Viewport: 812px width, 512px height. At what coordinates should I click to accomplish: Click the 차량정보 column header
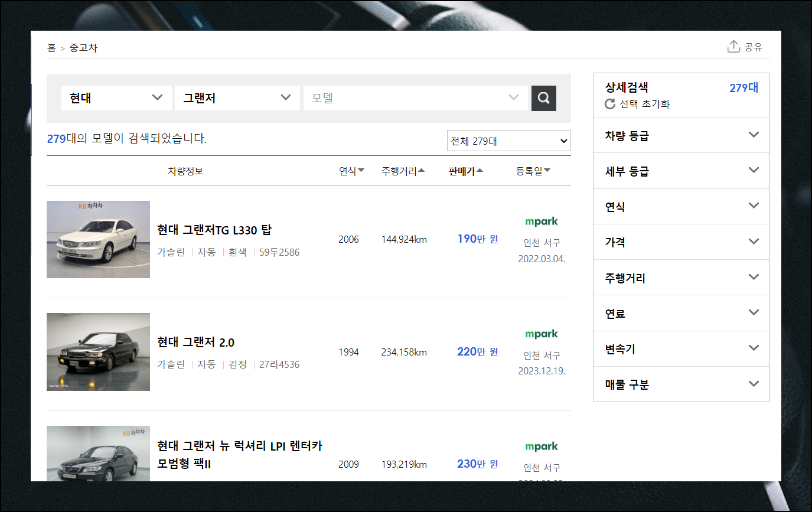click(x=185, y=171)
